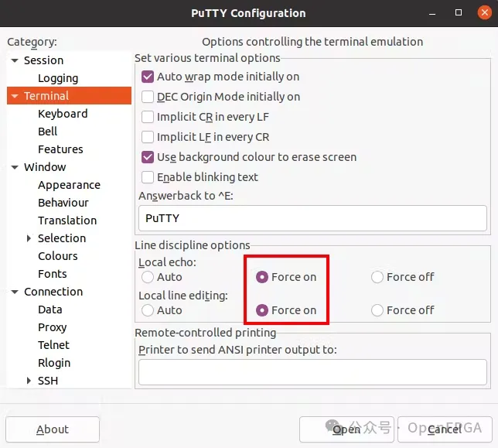Collapse the Window category arrow

(15, 167)
